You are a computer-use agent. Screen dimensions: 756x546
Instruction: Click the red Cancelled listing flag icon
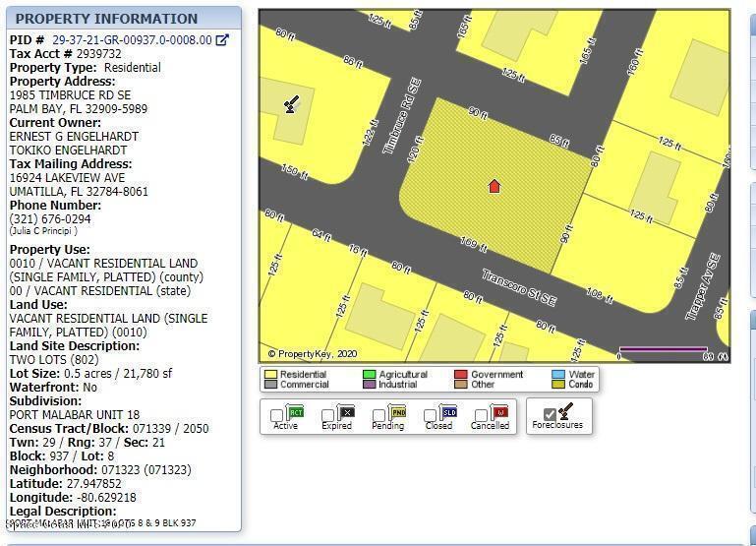(x=499, y=412)
